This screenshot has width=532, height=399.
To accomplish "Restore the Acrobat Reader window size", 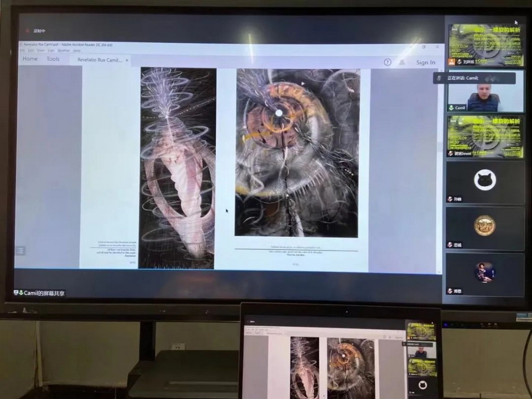I will [x=424, y=47].
